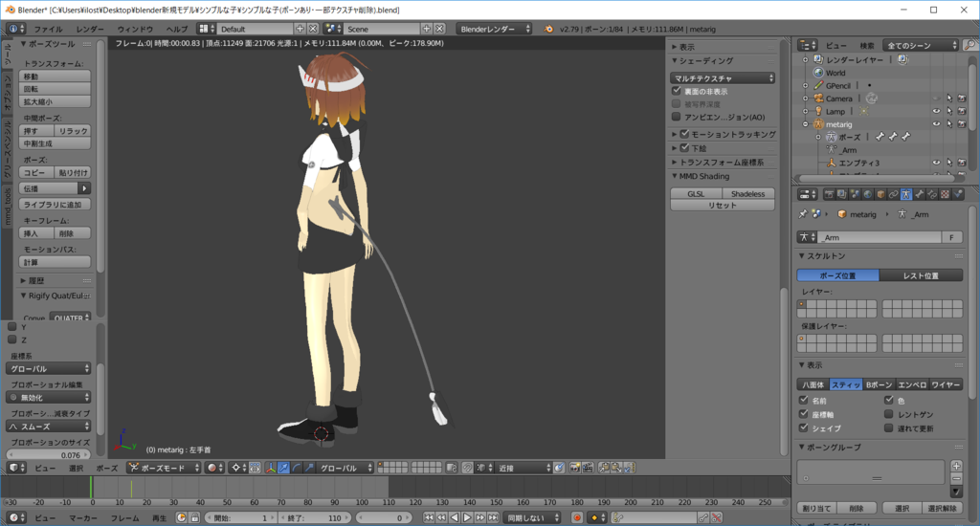Click the outliner search magnifier icon
Viewport: 980px width, 526px height.
[969, 45]
